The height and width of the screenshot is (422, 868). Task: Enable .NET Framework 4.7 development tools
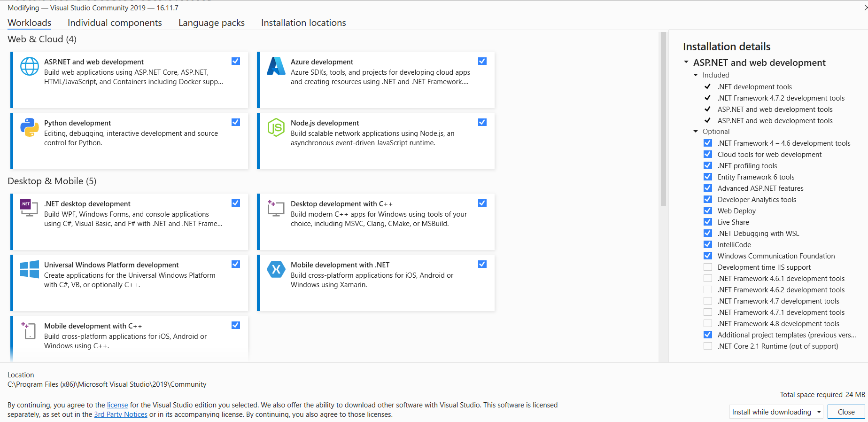pyautogui.click(x=708, y=301)
